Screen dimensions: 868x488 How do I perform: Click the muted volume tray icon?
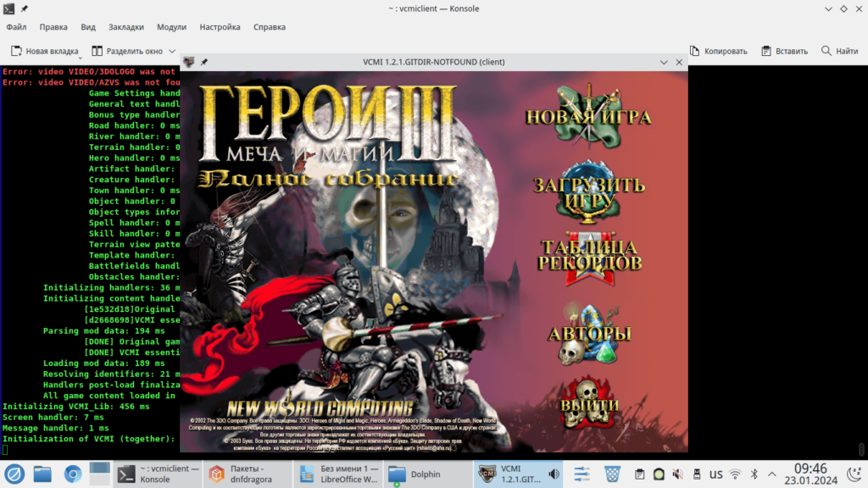click(677, 474)
